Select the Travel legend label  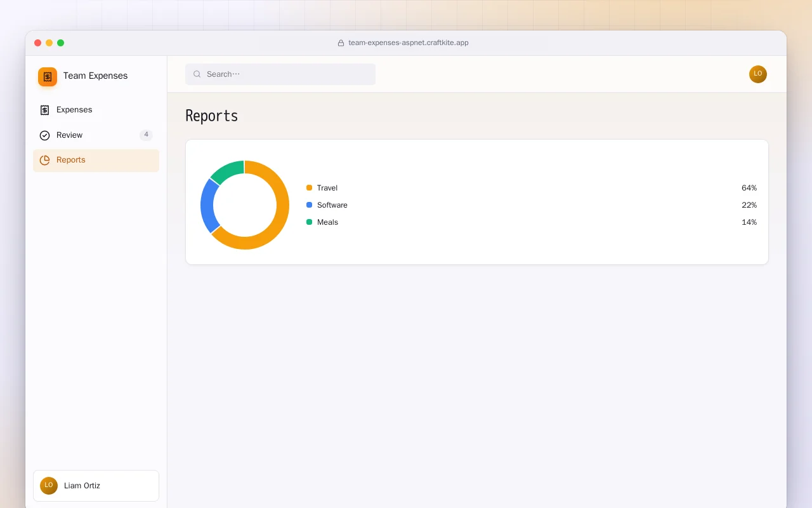coord(327,188)
